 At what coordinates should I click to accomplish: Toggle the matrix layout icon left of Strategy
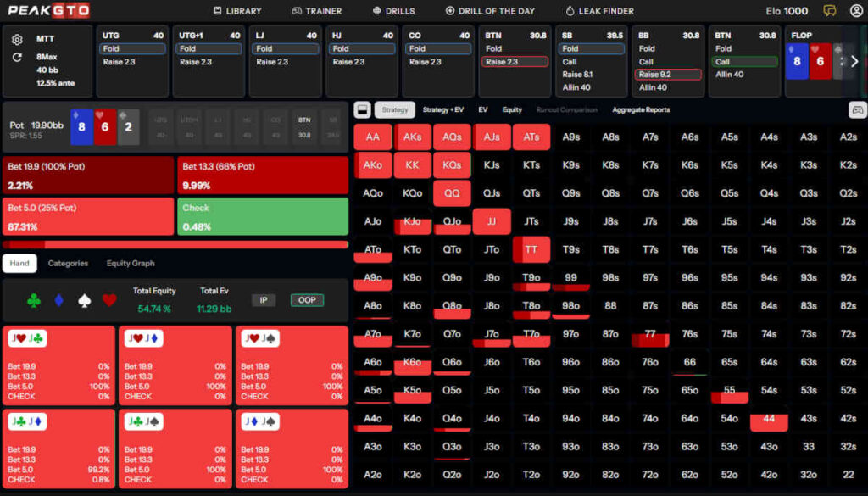point(362,110)
